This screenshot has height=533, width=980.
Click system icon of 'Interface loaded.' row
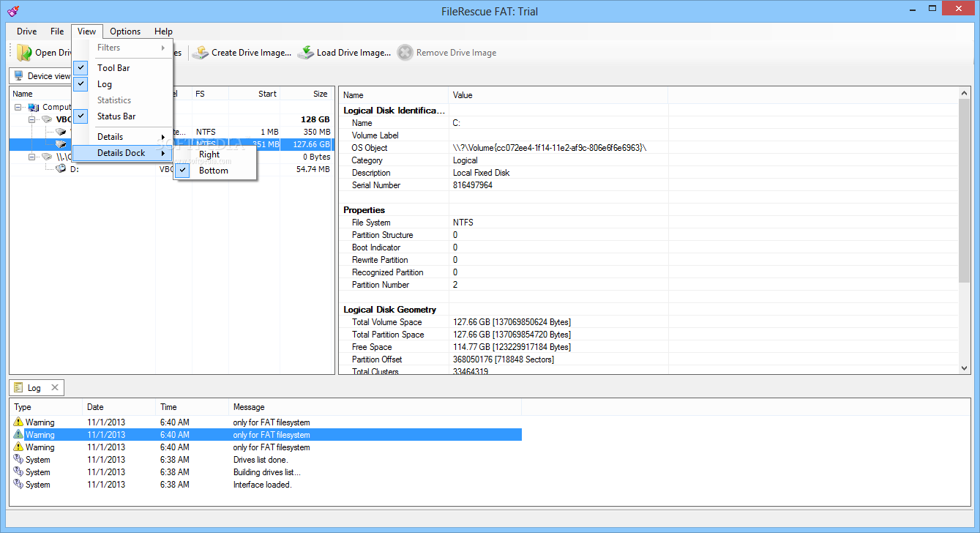18,485
